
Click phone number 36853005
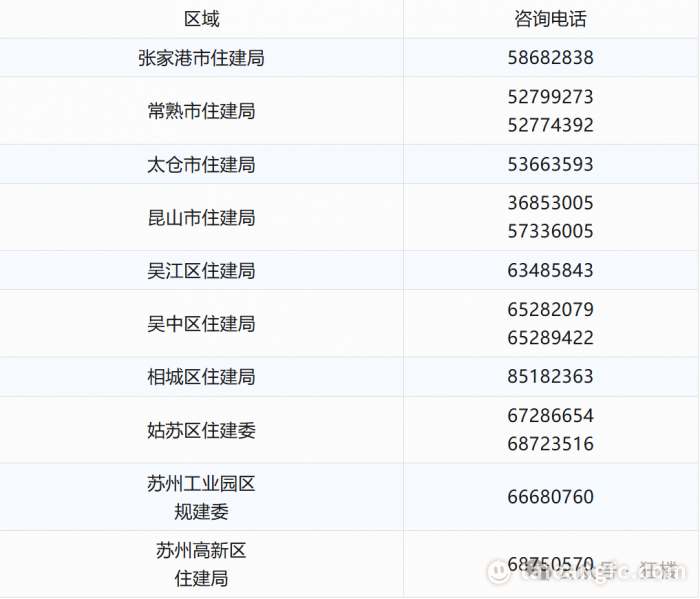click(x=550, y=203)
